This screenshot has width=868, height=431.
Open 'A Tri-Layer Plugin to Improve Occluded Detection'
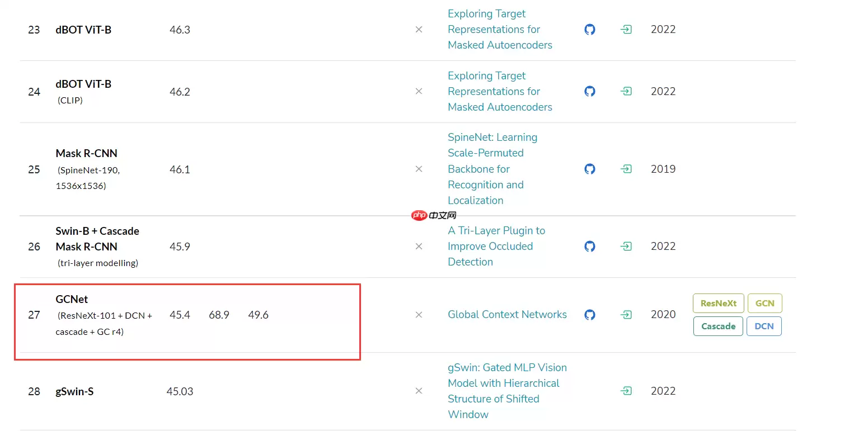(x=496, y=246)
